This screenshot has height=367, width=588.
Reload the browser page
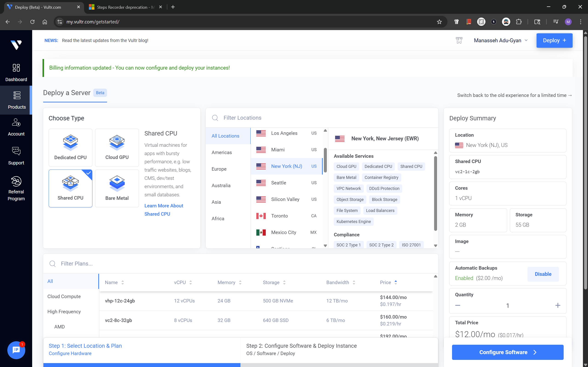(32, 22)
